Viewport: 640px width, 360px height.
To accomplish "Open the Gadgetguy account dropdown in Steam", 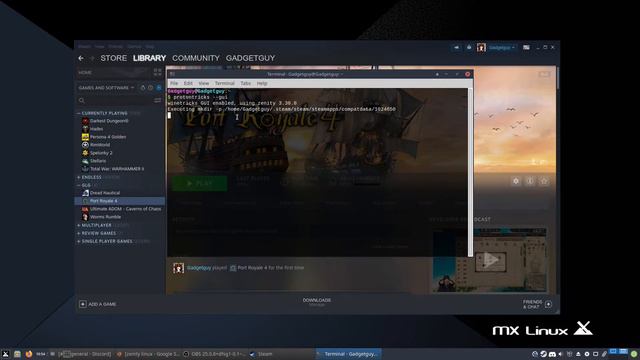I will coord(502,47).
